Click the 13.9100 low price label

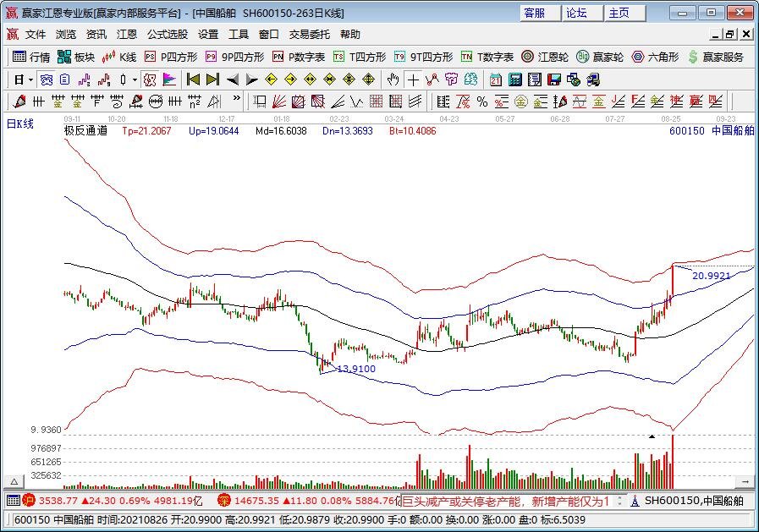point(356,369)
